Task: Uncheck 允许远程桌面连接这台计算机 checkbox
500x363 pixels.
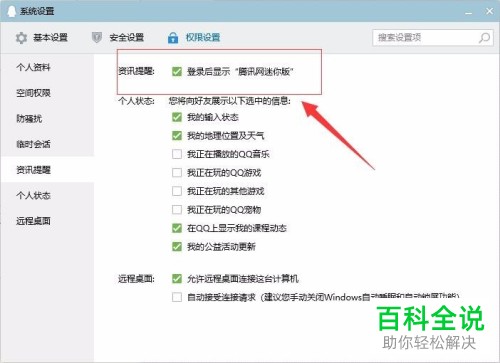Action: pyautogui.click(x=177, y=279)
